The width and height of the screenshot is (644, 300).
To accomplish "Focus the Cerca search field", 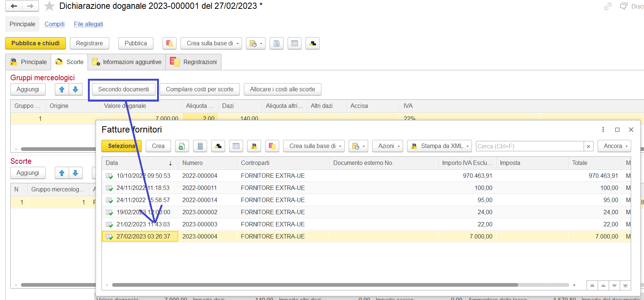I will pyautogui.click(x=530, y=146).
